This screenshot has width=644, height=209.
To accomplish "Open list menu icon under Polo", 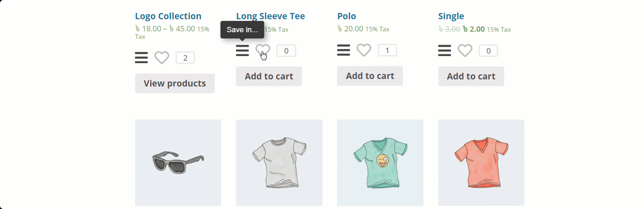I will coord(343,50).
